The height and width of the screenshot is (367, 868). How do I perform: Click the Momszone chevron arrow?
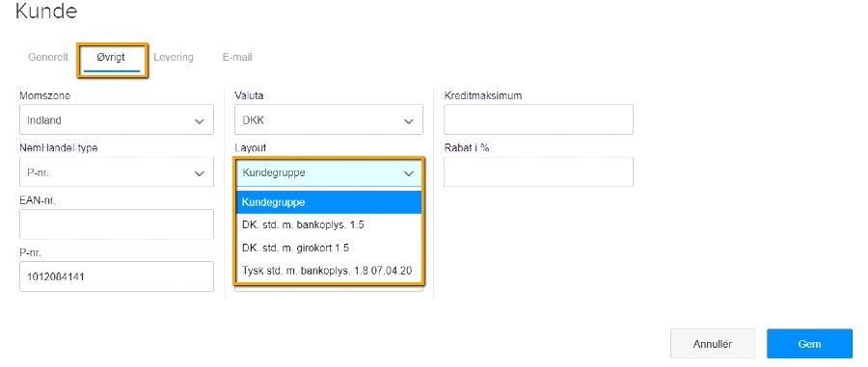pos(200,121)
